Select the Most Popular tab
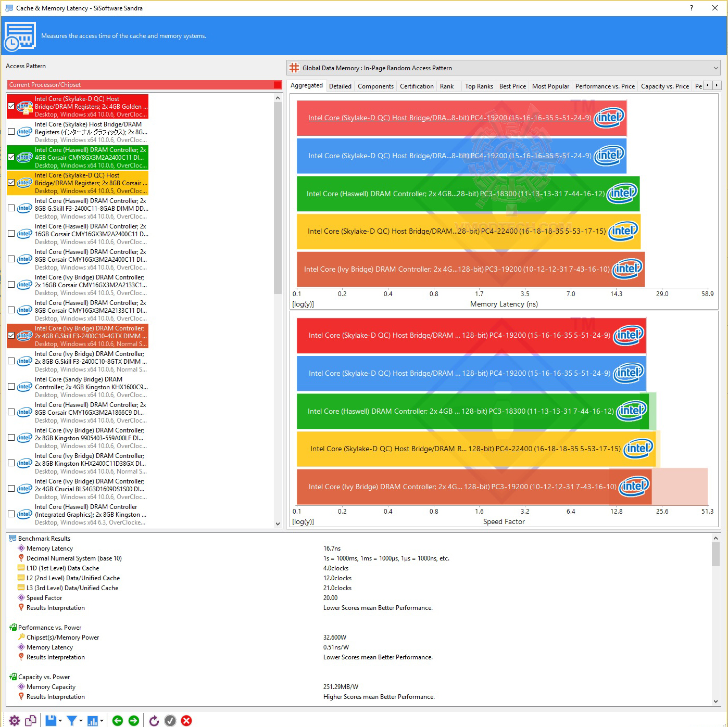 tap(550, 86)
